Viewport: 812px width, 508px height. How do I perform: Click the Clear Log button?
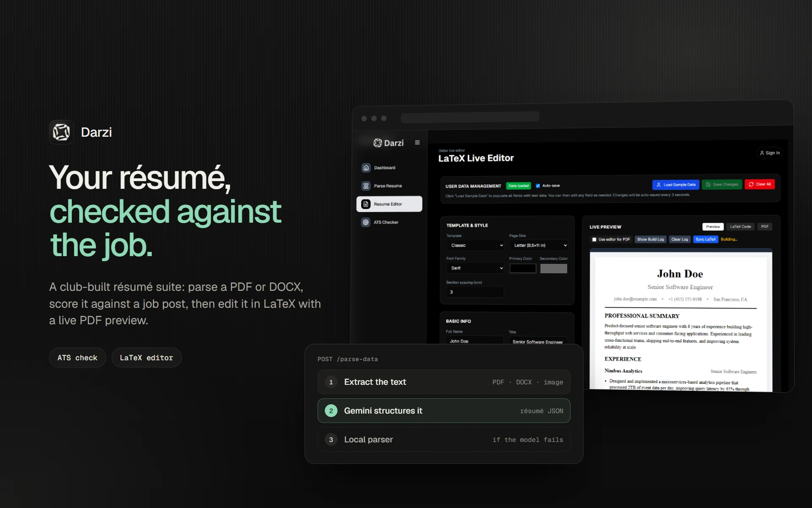(x=680, y=239)
